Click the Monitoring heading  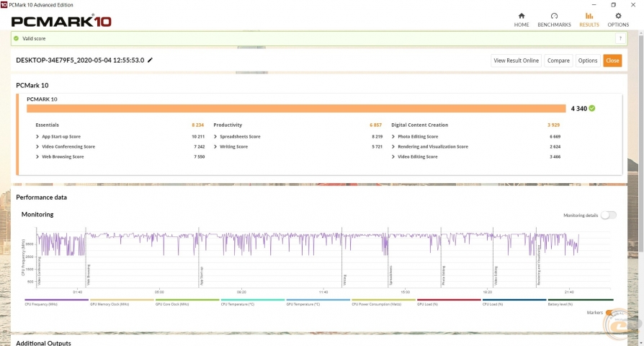point(37,215)
